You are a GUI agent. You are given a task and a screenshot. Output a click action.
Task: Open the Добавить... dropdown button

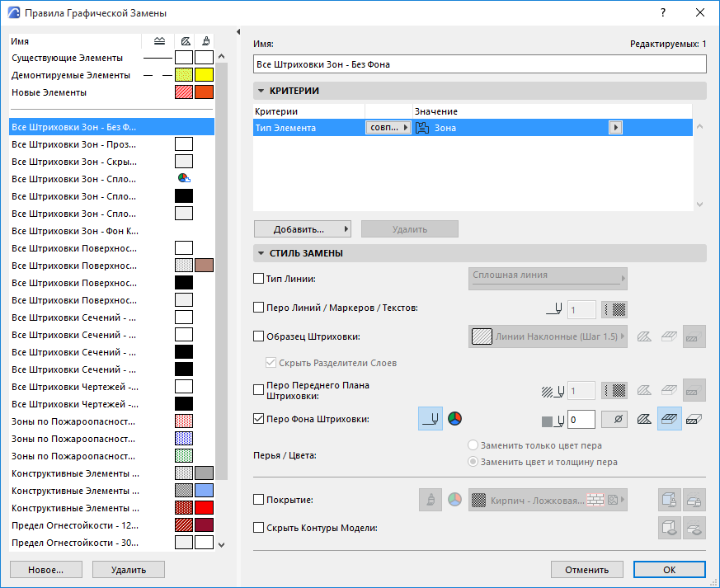(x=303, y=229)
